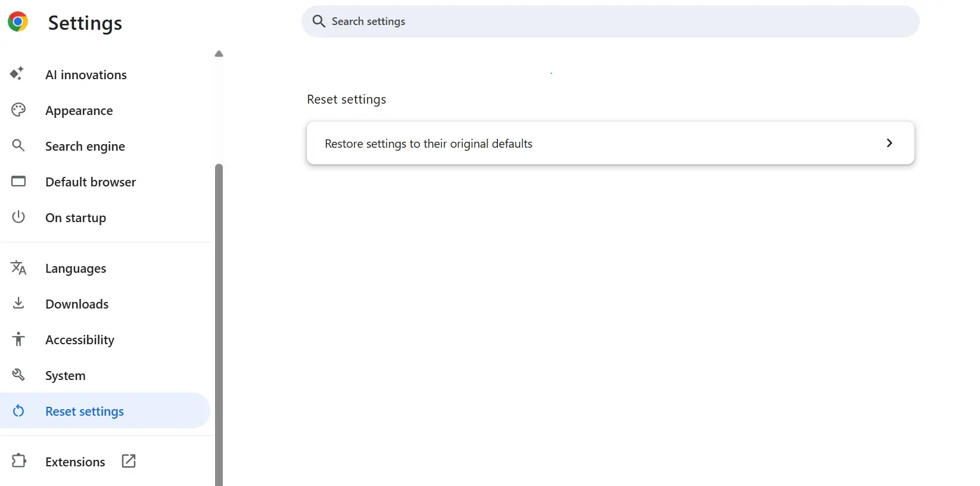Click the Reset settings circular arrow icon
The image size is (980, 486).
pos(18,411)
